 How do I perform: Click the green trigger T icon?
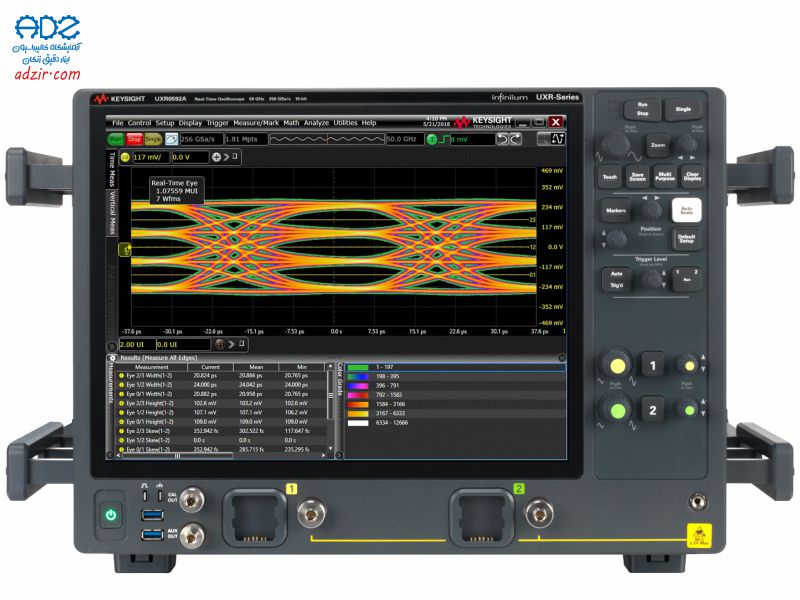point(432,139)
